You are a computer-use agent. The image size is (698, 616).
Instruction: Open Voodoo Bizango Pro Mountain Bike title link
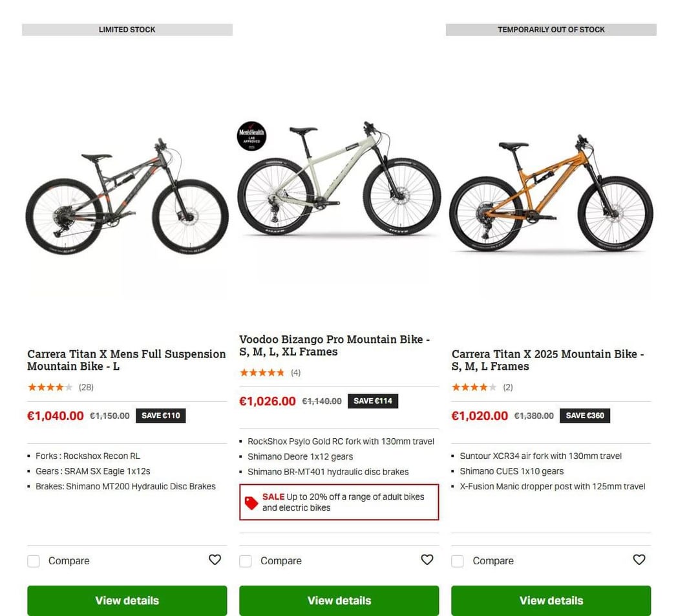334,345
